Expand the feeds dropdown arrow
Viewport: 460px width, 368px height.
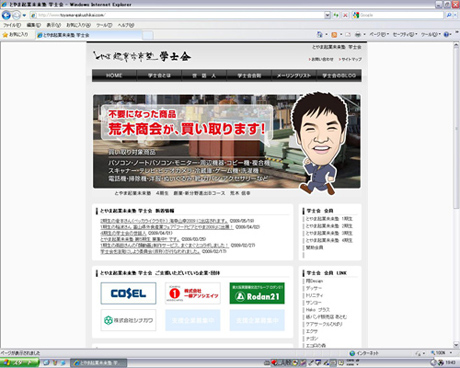pos(341,35)
